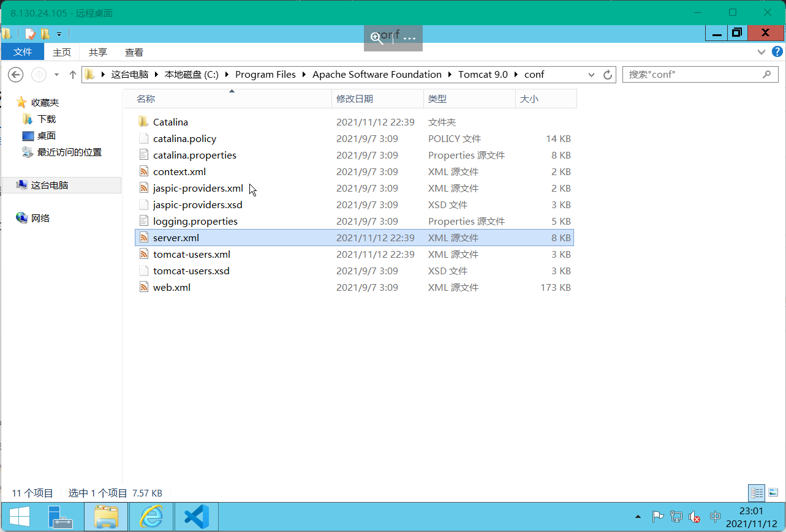The image size is (786, 532).
Task: Switch to the large icons view in status bar
Action: pyautogui.click(x=773, y=492)
